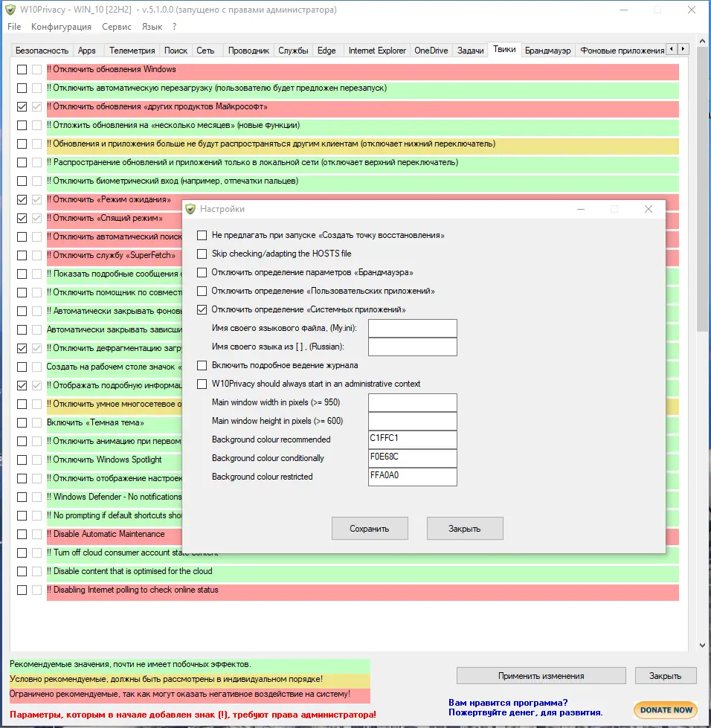Switch to the Телеметрия tab

tap(132, 51)
